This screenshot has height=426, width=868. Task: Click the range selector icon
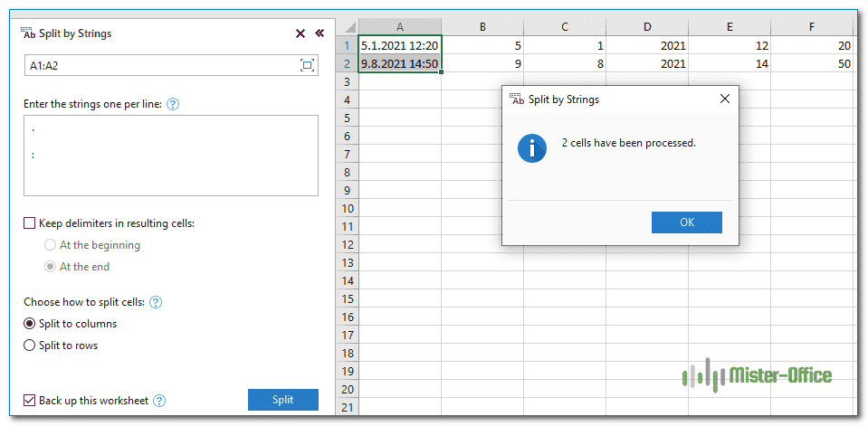[307, 65]
